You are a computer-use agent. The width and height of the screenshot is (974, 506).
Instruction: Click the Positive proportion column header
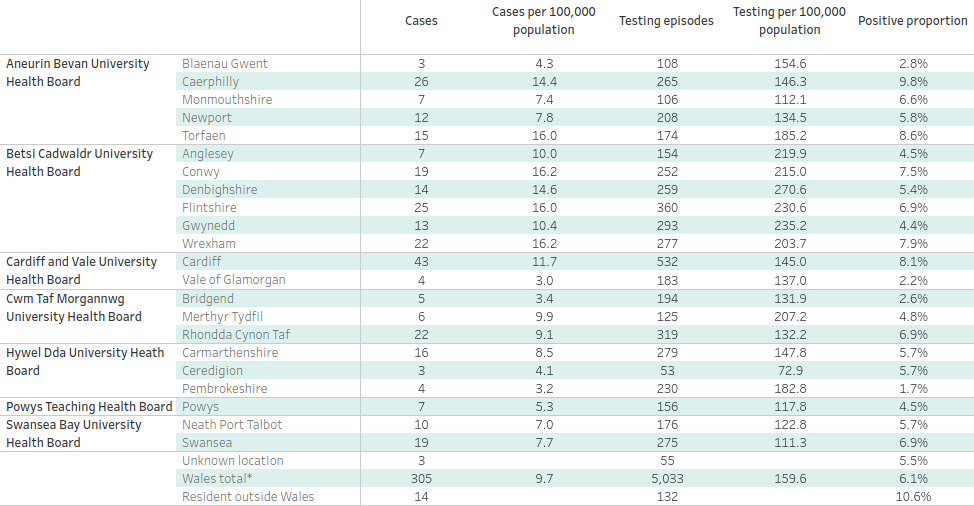click(x=912, y=21)
